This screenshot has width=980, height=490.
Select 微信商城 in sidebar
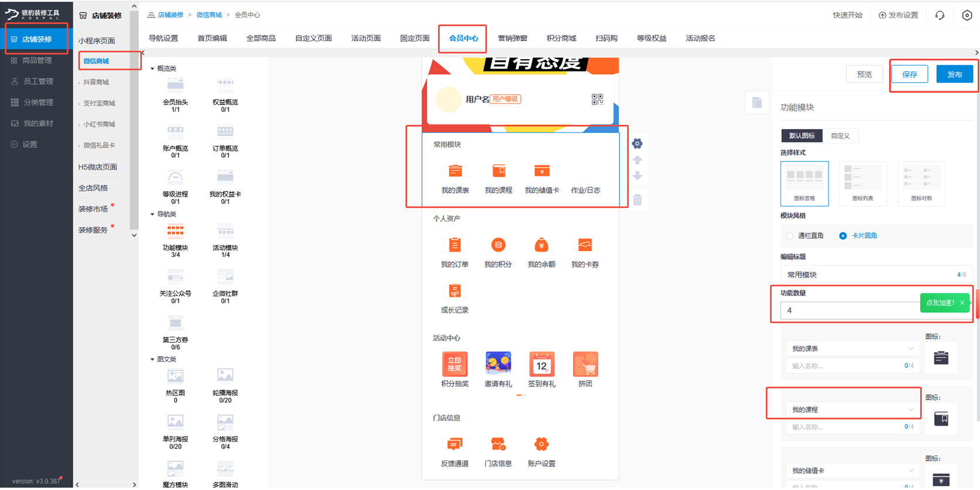[96, 61]
